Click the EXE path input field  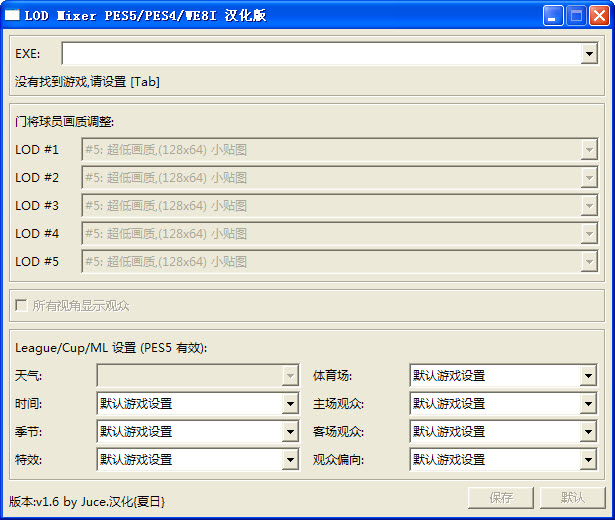coord(321,53)
